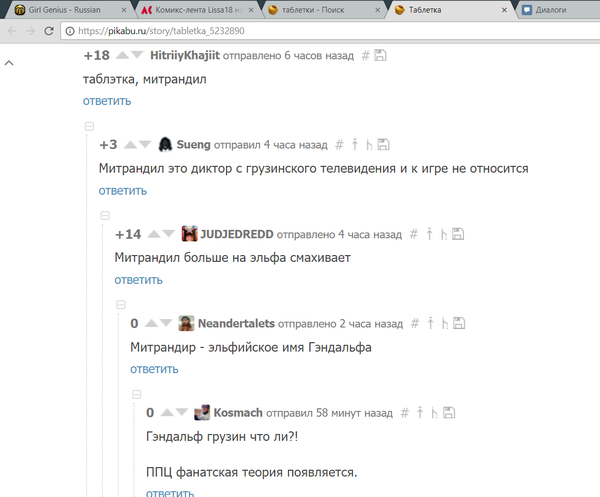The height and width of the screenshot is (497, 600).
Task: Upvote HitriiyKhajiit's comment
Action: point(122,55)
